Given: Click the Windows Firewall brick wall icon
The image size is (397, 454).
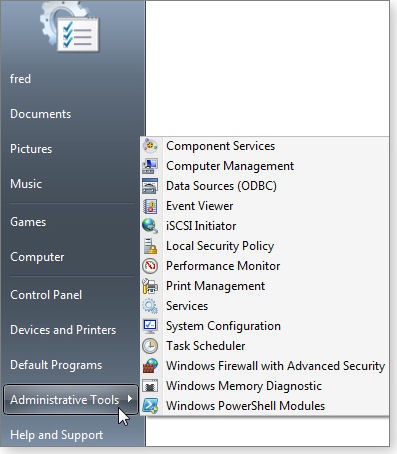Looking at the screenshot, I should (x=150, y=366).
